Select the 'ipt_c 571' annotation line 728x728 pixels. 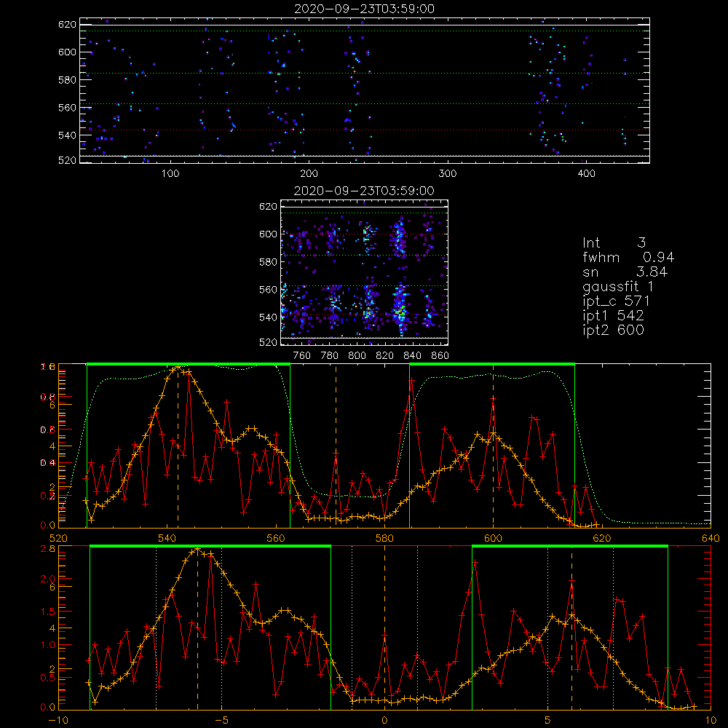tap(616, 301)
